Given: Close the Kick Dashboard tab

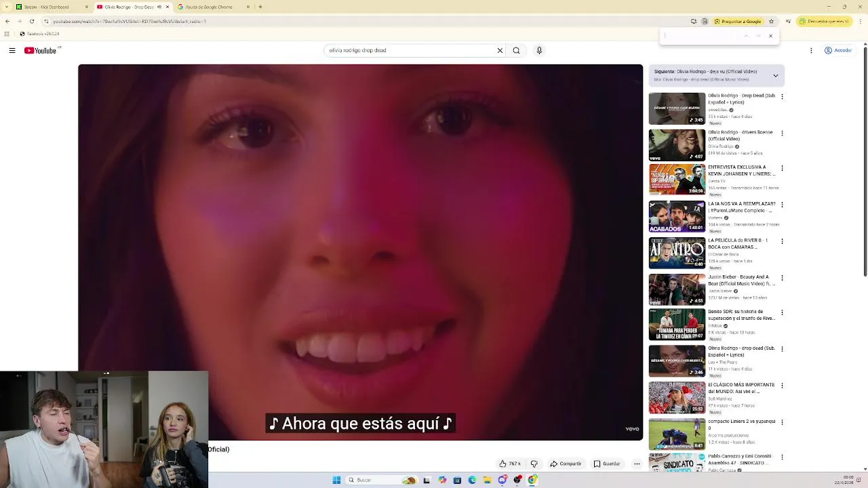Looking at the screenshot, I should 86,7.
